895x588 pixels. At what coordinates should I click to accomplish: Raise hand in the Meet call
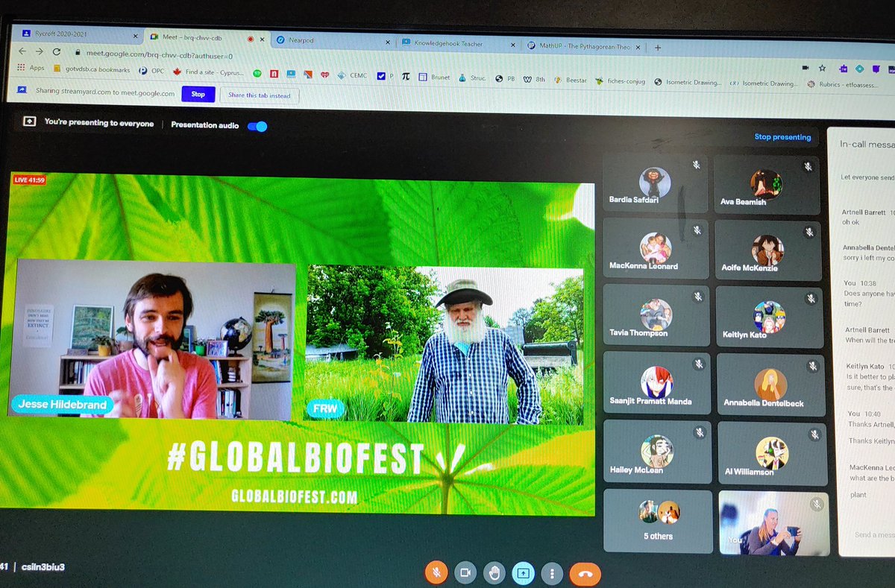493,572
